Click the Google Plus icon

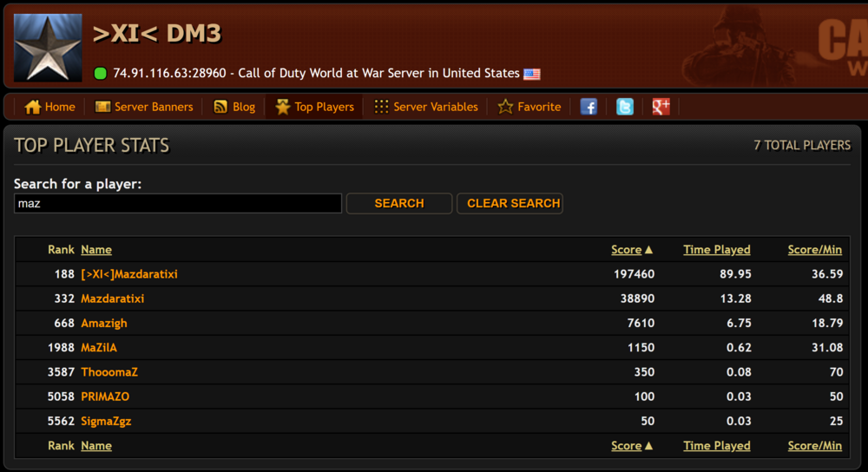661,106
